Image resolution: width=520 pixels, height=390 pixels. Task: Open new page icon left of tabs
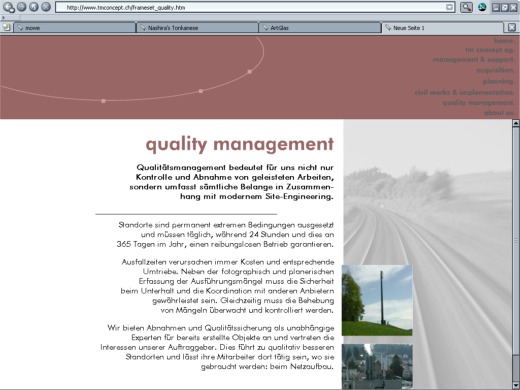tap(6, 27)
